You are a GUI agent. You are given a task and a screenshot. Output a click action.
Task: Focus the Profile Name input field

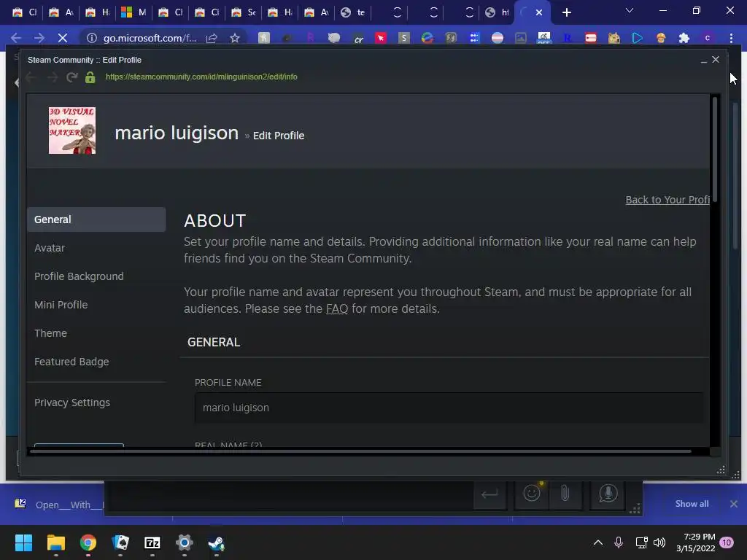click(x=449, y=408)
